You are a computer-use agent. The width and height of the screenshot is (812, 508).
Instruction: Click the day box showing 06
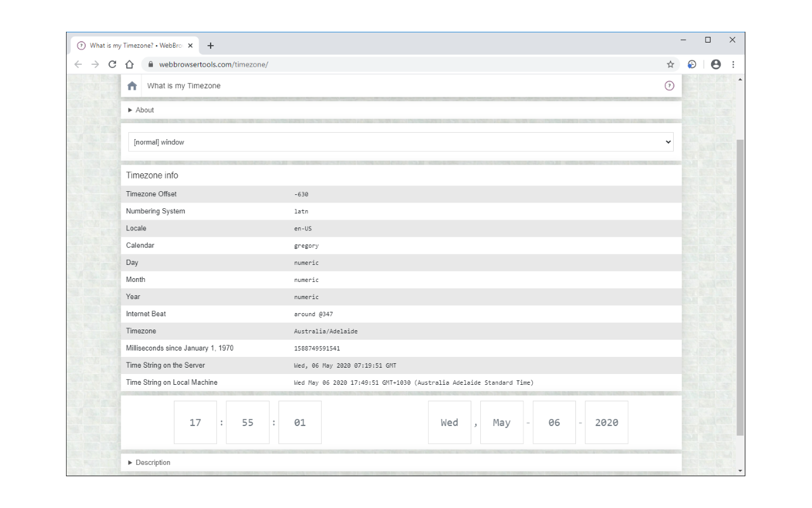(x=554, y=422)
